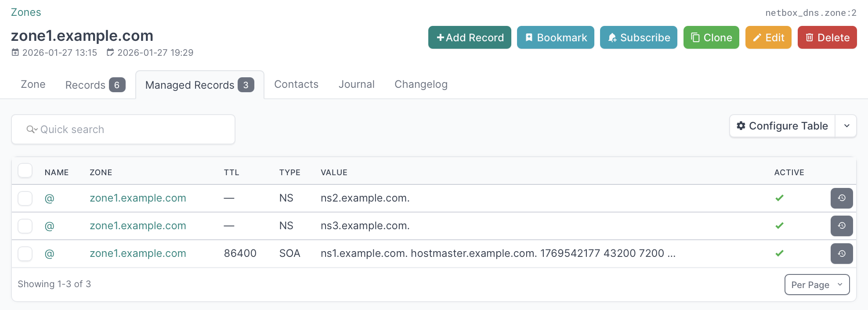Expand the Configure Table dropdown arrow
The width and height of the screenshot is (868, 310).
click(x=846, y=126)
